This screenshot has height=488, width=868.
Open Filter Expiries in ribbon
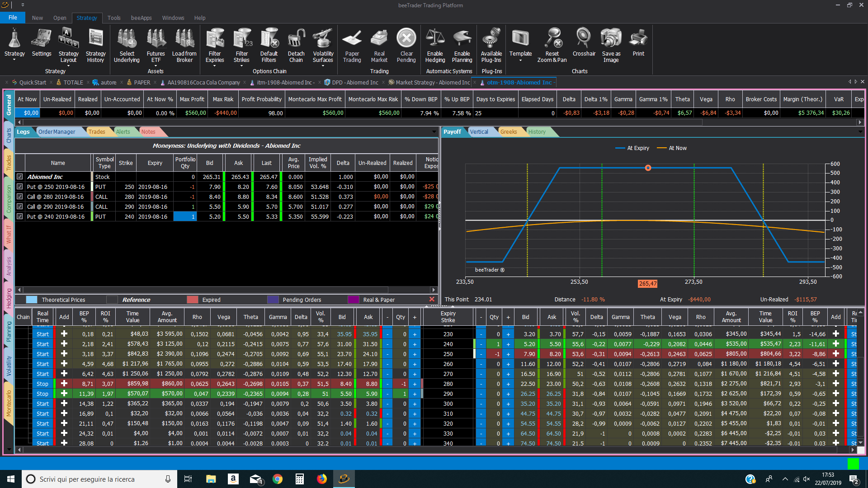pyautogui.click(x=215, y=46)
